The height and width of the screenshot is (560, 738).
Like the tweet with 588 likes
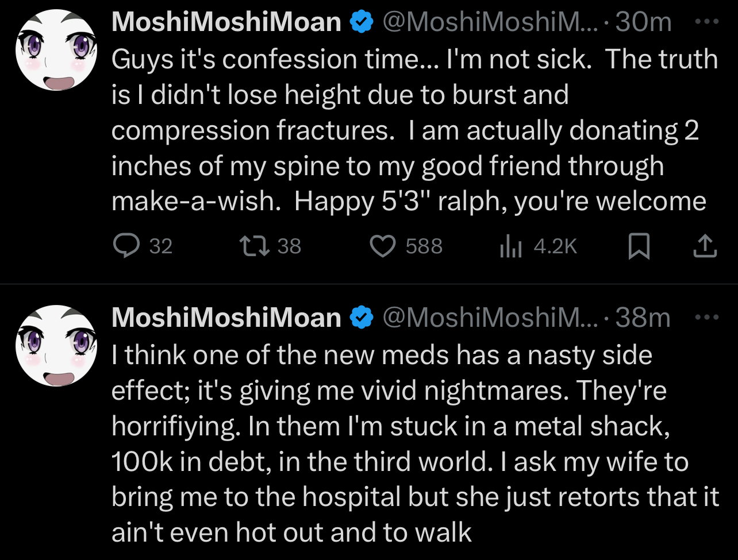tap(405, 246)
